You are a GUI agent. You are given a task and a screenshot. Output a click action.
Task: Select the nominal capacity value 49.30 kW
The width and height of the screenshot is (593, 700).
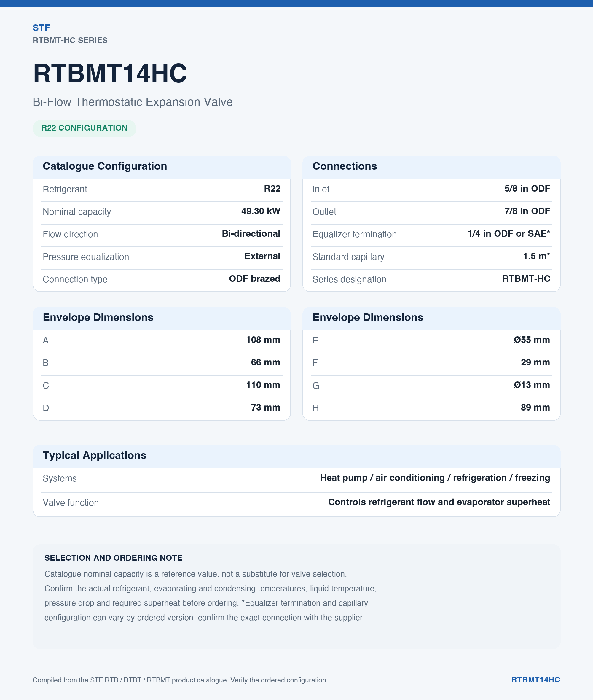[261, 211]
